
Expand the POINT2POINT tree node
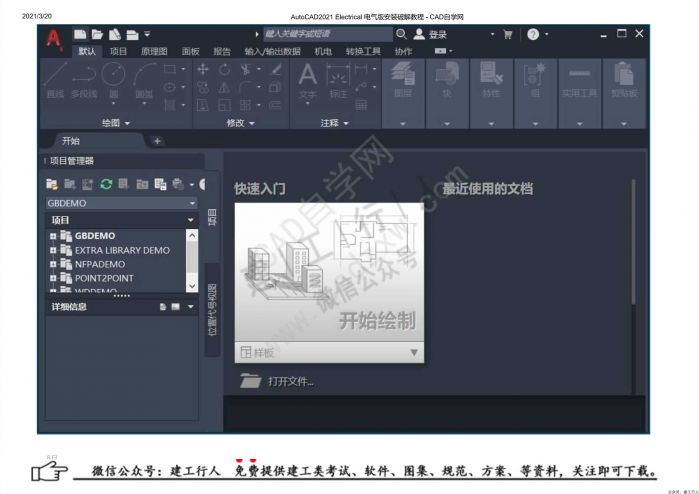[x=53, y=278]
